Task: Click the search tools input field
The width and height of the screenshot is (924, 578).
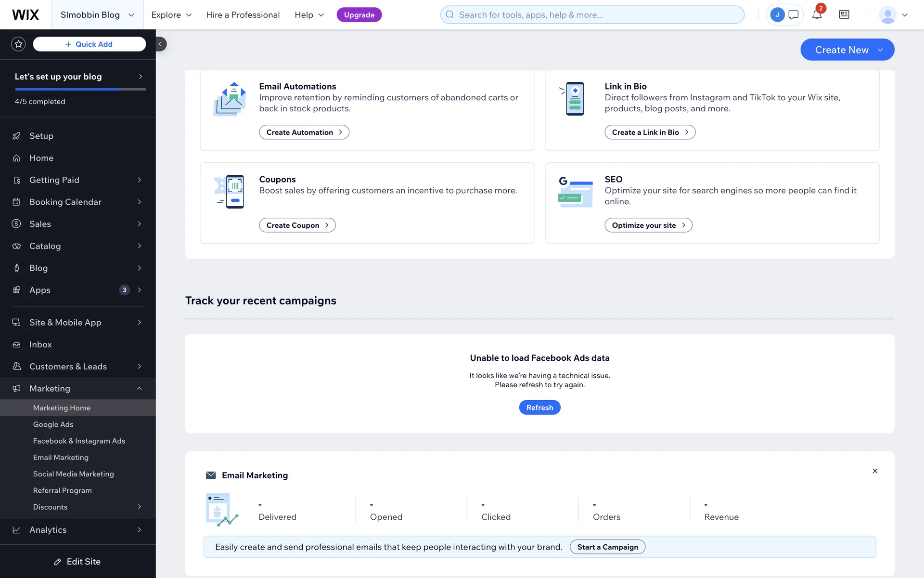Action: [592, 15]
